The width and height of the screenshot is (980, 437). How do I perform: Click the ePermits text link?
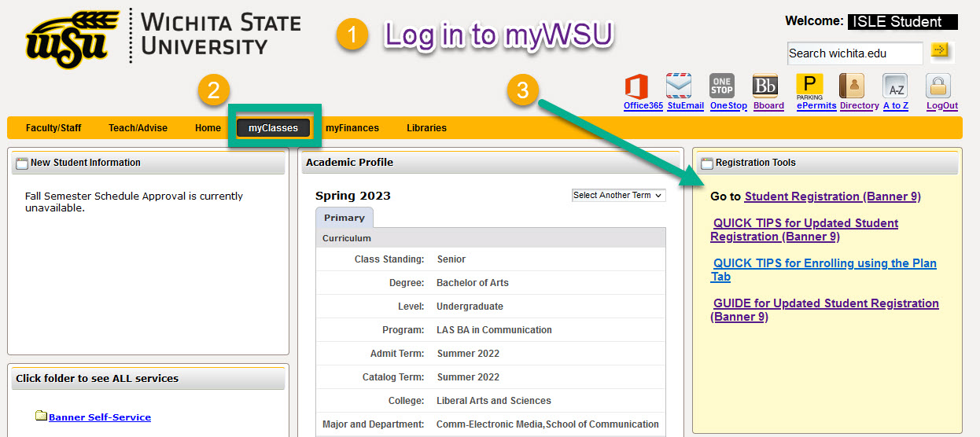tap(816, 105)
